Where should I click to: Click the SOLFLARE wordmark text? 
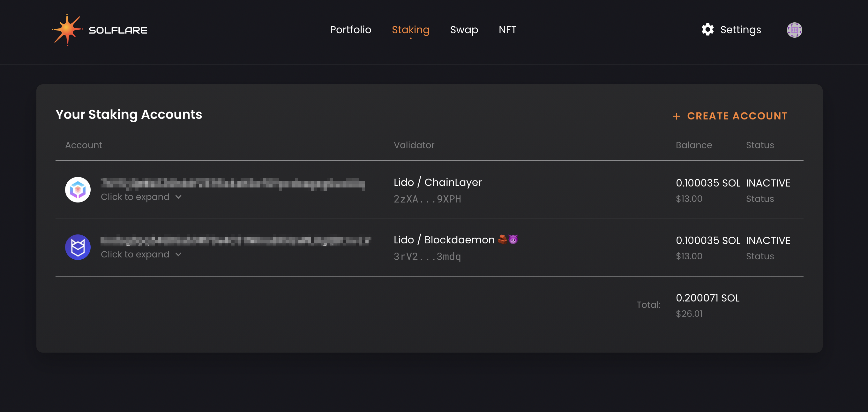118,30
